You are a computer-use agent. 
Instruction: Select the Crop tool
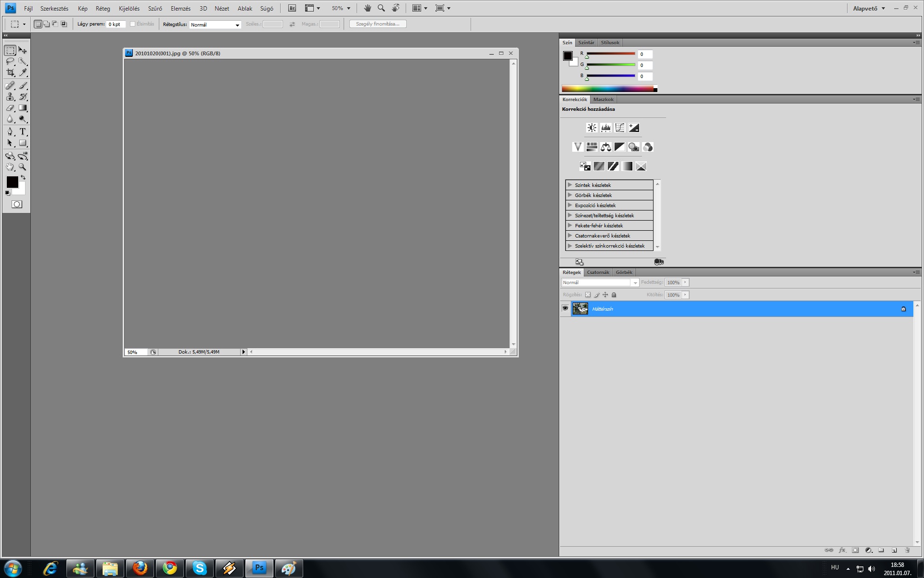coord(10,73)
